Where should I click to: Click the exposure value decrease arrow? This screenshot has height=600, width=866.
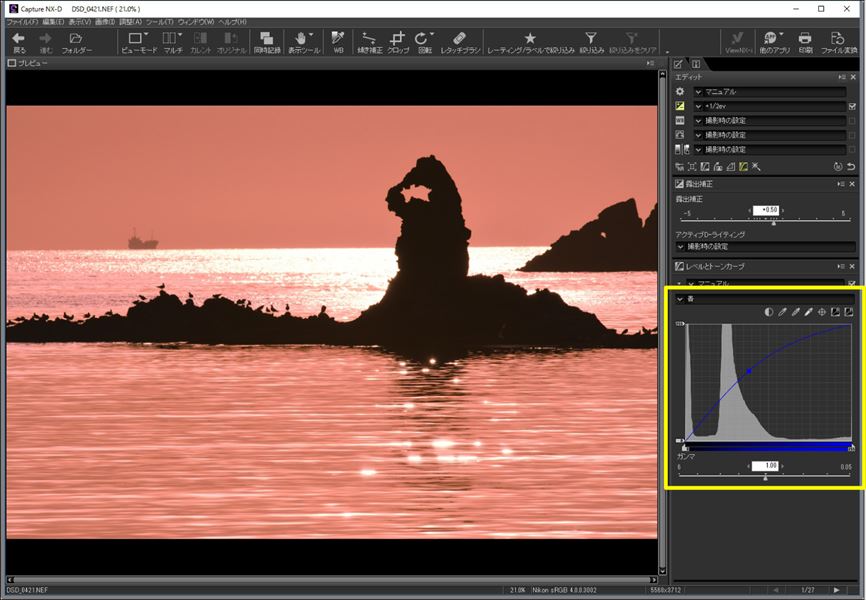point(749,210)
